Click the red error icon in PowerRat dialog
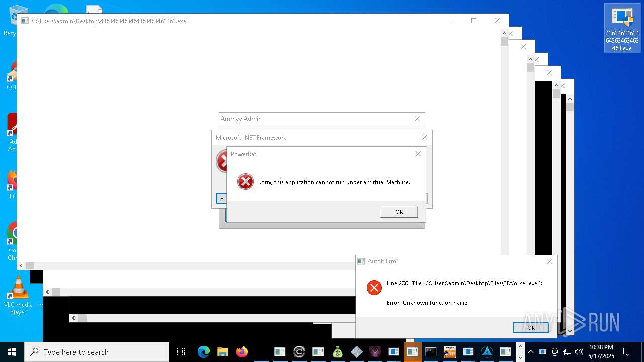The width and height of the screenshot is (644, 362). [x=246, y=182]
